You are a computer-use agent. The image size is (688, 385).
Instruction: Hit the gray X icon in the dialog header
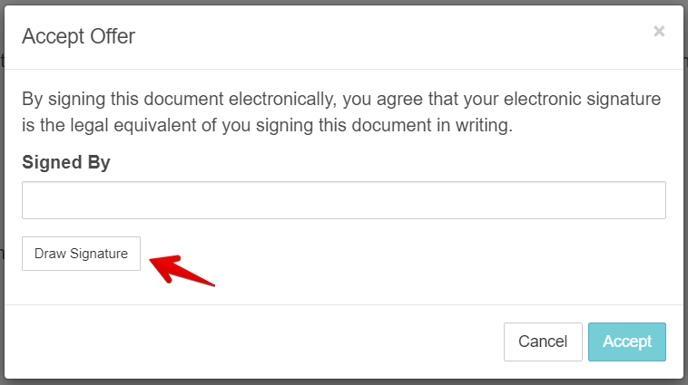(659, 31)
